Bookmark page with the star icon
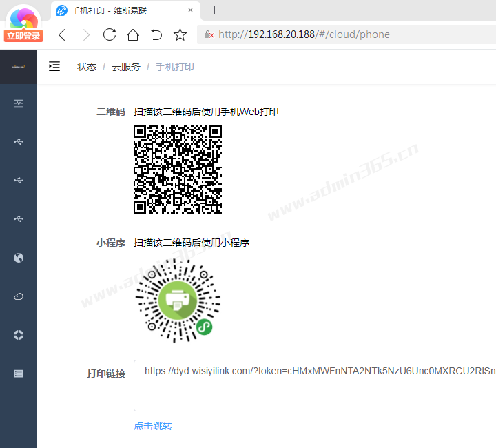The height and width of the screenshot is (448, 496). (x=180, y=34)
